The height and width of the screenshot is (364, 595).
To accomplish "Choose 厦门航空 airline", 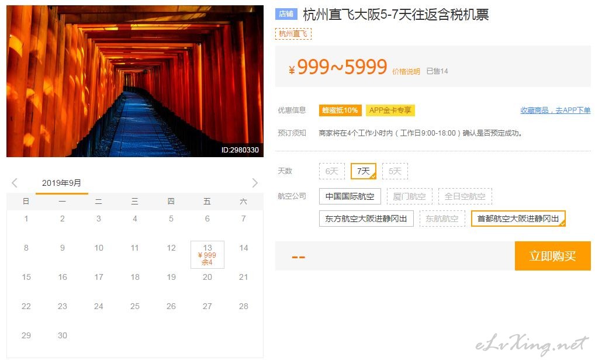I will [410, 196].
